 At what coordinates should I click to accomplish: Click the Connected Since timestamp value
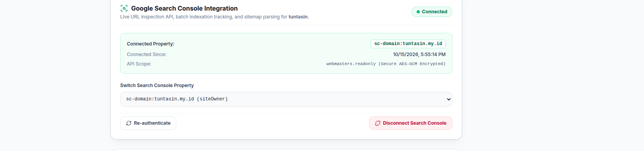(x=419, y=55)
